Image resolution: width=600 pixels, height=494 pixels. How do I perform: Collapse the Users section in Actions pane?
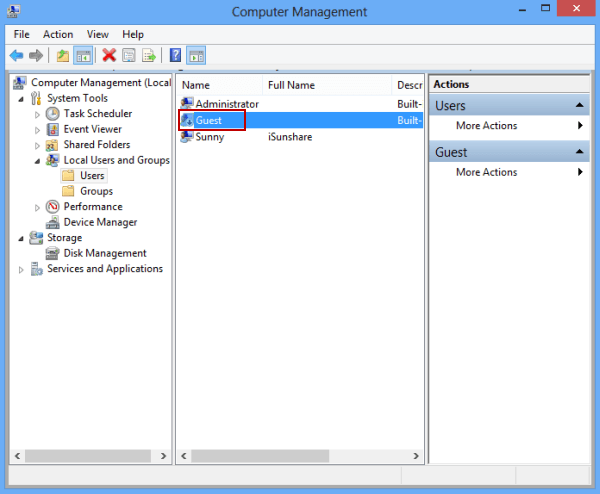[x=580, y=105]
